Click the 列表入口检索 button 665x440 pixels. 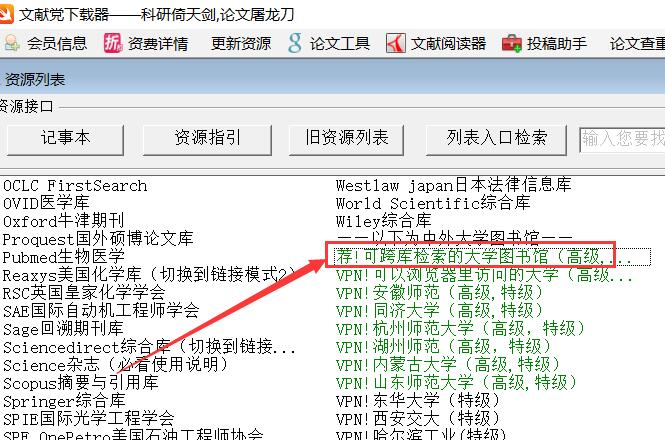(496, 140)
